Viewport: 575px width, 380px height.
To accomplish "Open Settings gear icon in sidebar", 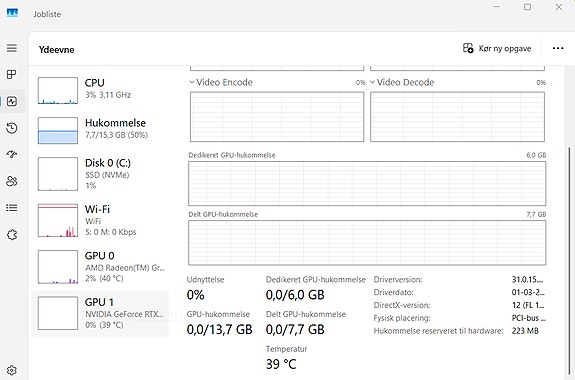I will click(x=12, y=370).
